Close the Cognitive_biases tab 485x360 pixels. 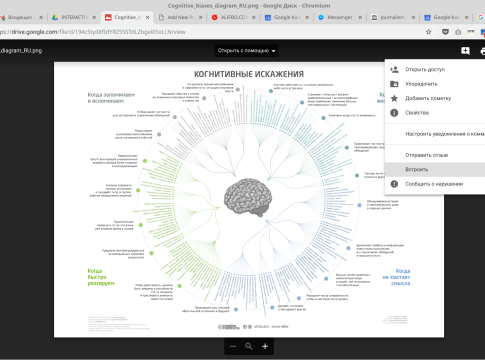click(x=147, y=17)
